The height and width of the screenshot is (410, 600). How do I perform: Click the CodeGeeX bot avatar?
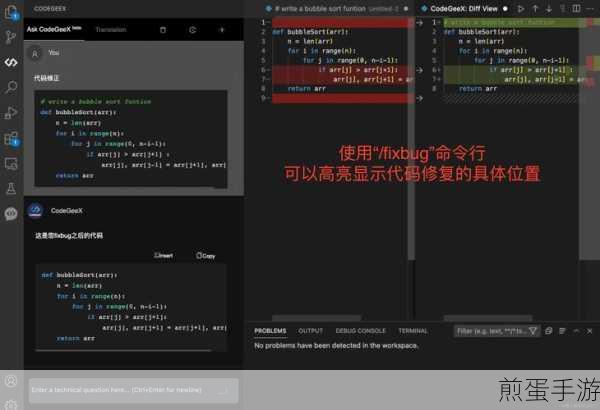click(35, 211)
